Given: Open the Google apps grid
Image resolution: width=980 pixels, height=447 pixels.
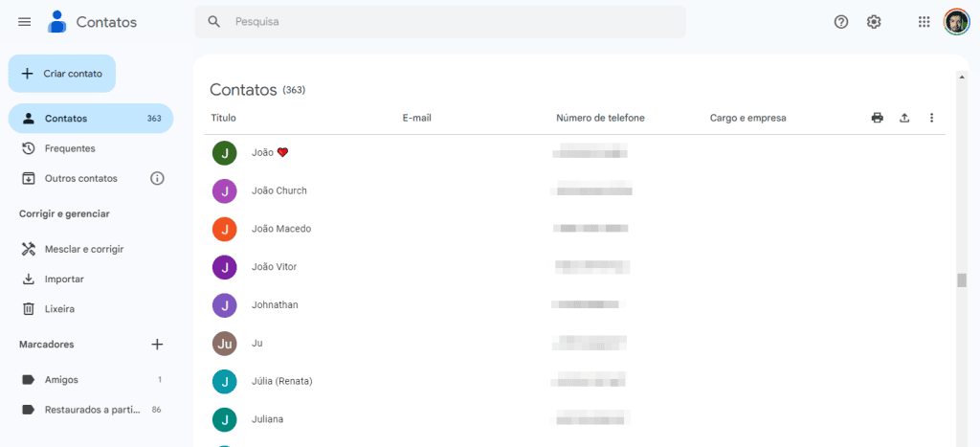Looking at the screenshot, I should click(x=924, y=22).
